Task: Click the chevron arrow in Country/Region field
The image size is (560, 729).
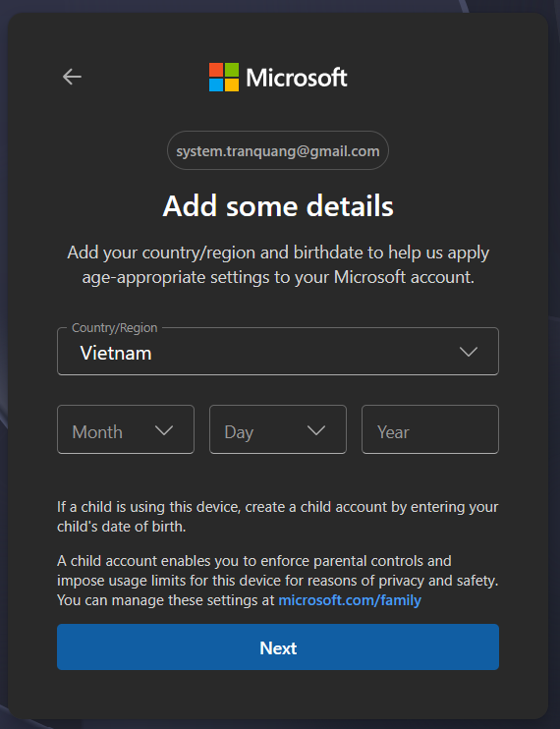Action: pyautogui.click(x=469, y=352)
